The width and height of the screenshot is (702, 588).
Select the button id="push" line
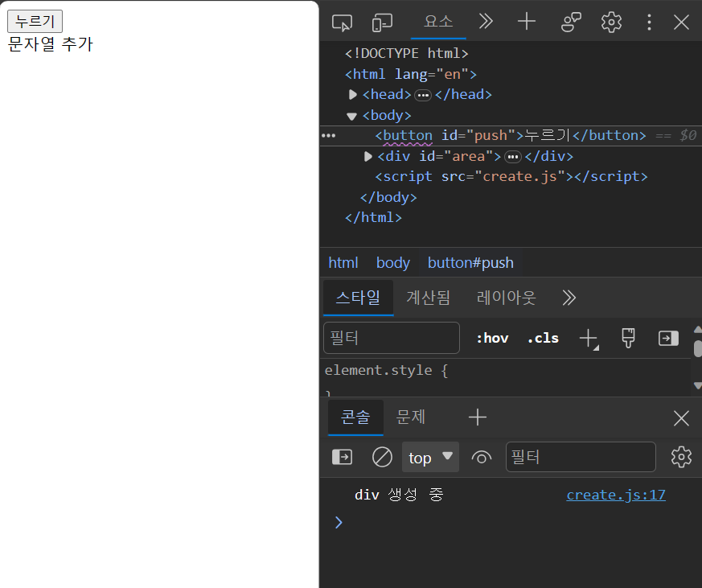(511, 135)
